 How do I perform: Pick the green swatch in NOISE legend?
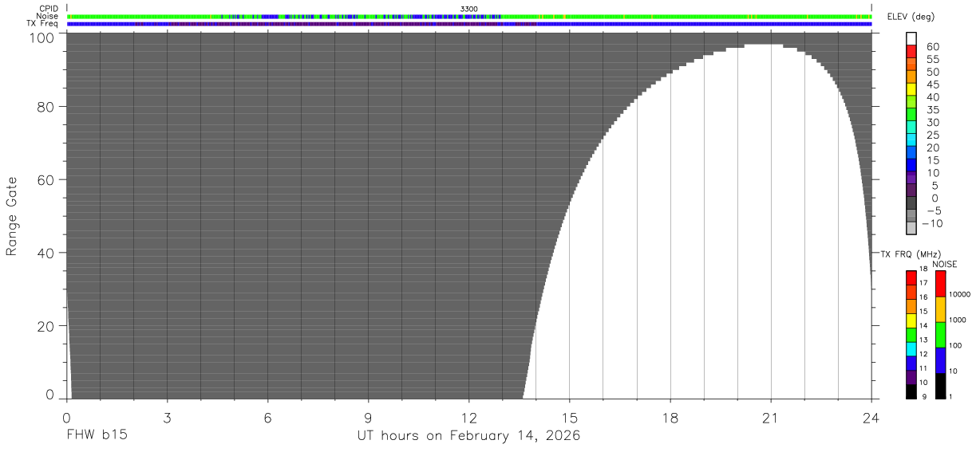[940, 335]
